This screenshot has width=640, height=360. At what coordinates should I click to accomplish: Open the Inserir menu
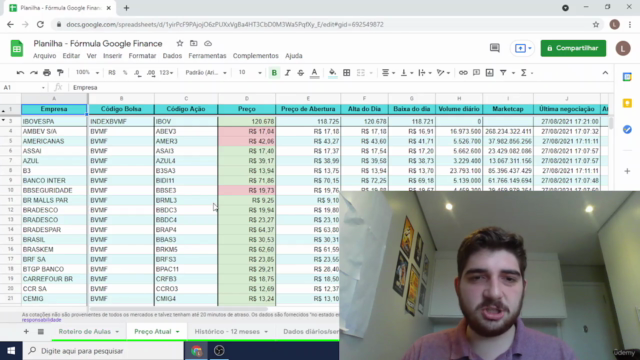112,56
